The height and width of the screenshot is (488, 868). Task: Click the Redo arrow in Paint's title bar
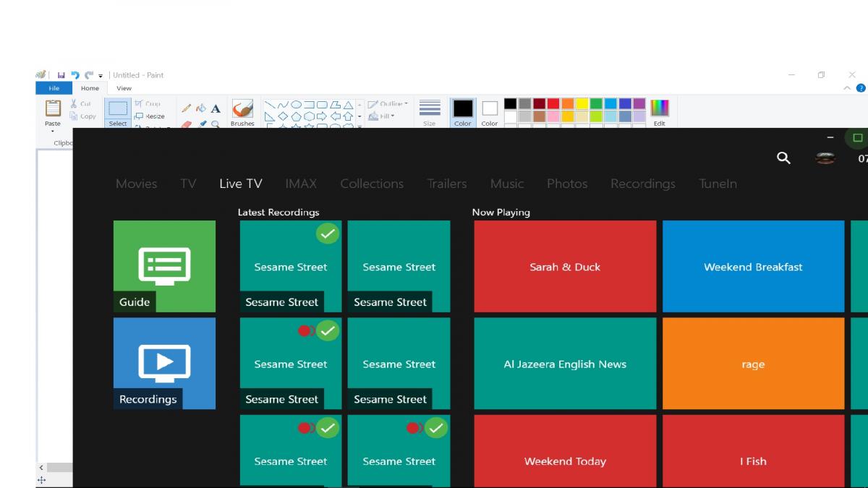pyautogui.click(x=89, y=75)
